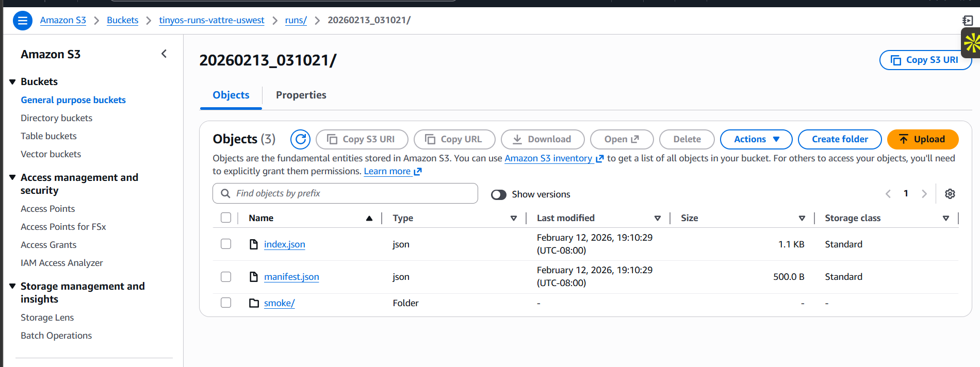Click the yellow asterisk extension icon
The image size is (980, 367).
point(972,43)
